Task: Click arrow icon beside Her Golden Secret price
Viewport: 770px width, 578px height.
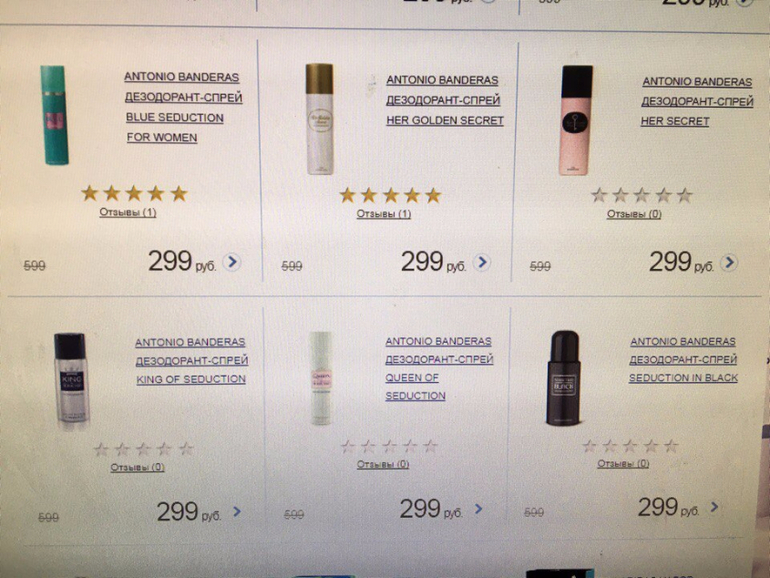Action: (x=482, y=262)
